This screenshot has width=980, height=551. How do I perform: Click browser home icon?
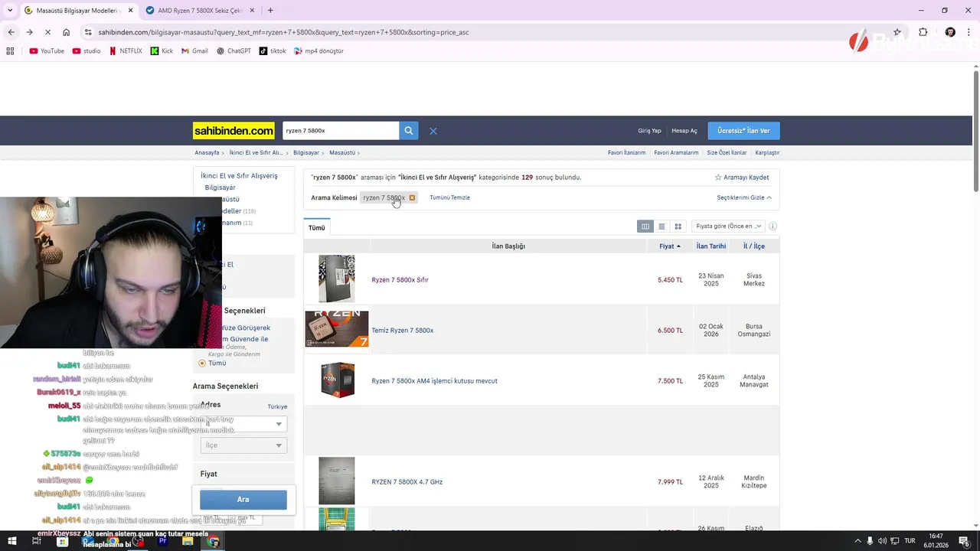click(x=67, y=32)
